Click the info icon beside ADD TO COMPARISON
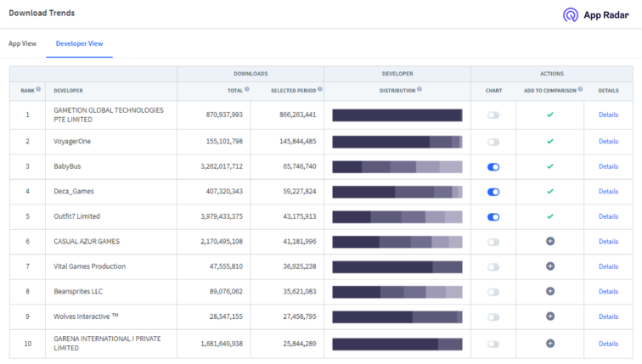 580,89
